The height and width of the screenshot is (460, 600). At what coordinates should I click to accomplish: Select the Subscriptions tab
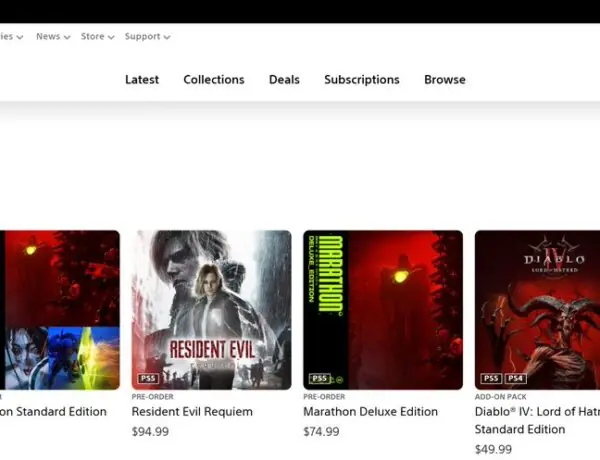pyautogui.click(x=362, y=80)
